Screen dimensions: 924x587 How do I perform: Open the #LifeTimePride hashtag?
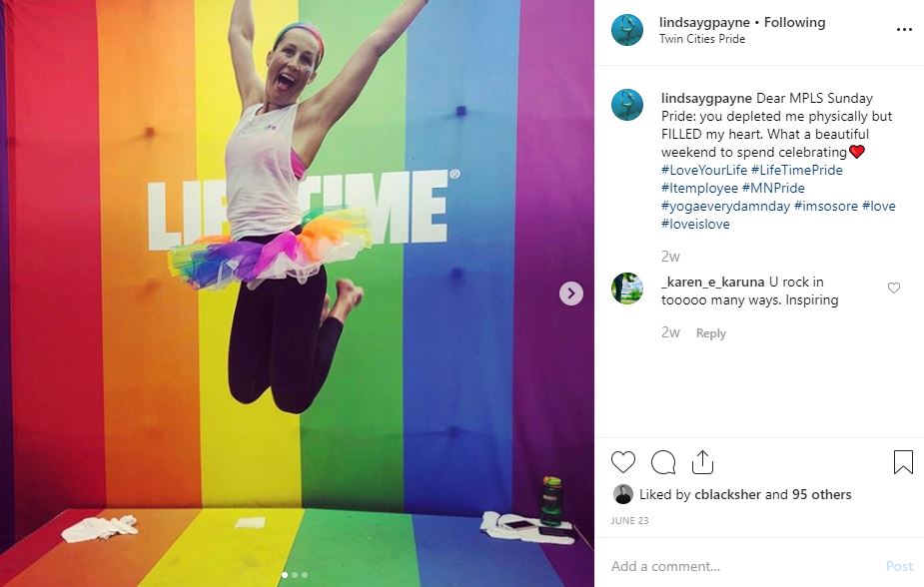tap(797, 170)
